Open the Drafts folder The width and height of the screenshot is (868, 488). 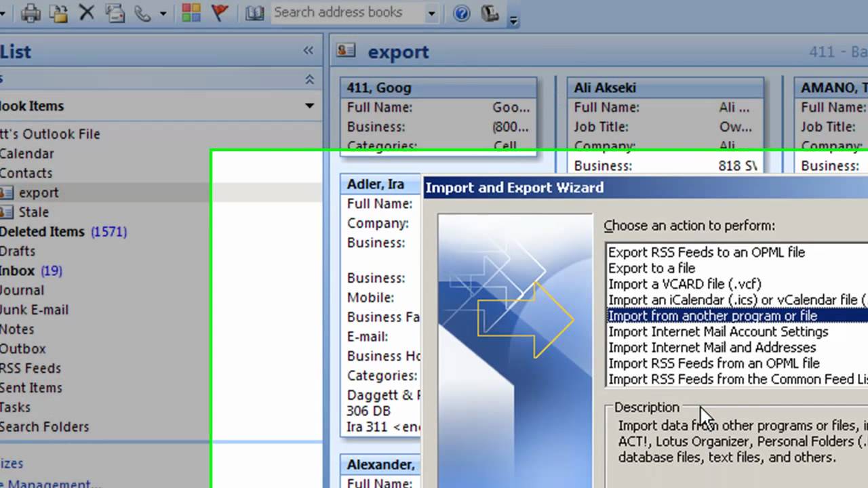coord(18,251)
